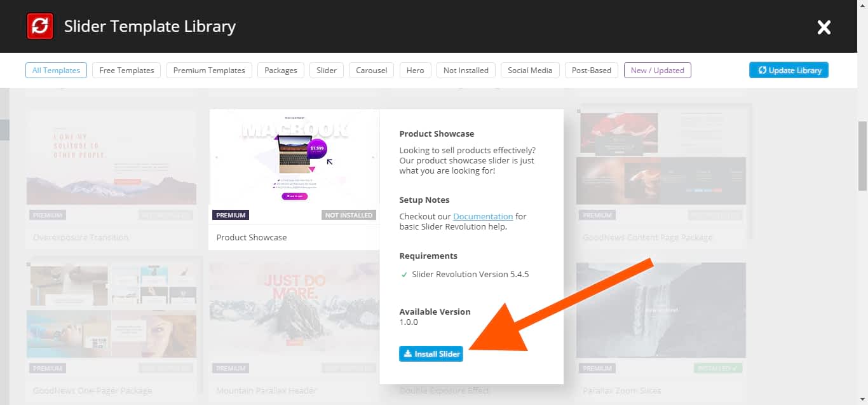
Task: Close the Slider Template Library dialog
Action: [x=824, y=27]
